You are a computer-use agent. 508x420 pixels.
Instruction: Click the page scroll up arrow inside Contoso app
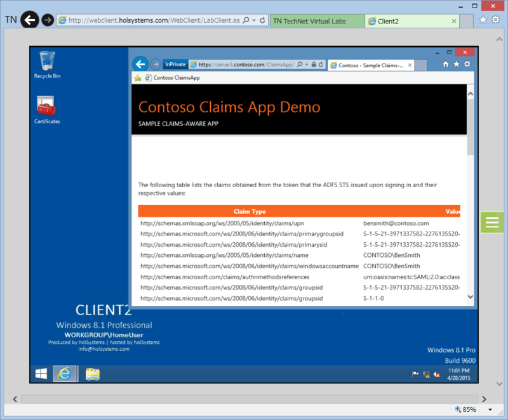coord(471,94)
